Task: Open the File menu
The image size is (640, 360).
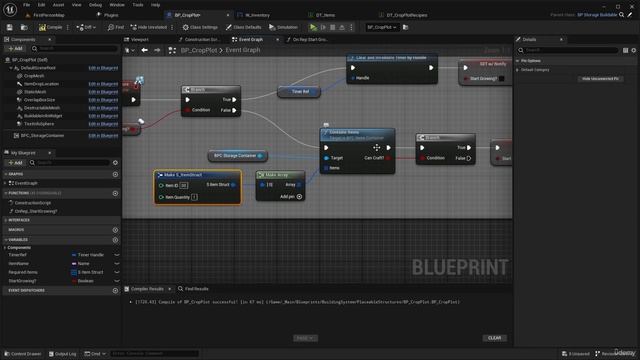Action: 27,5
